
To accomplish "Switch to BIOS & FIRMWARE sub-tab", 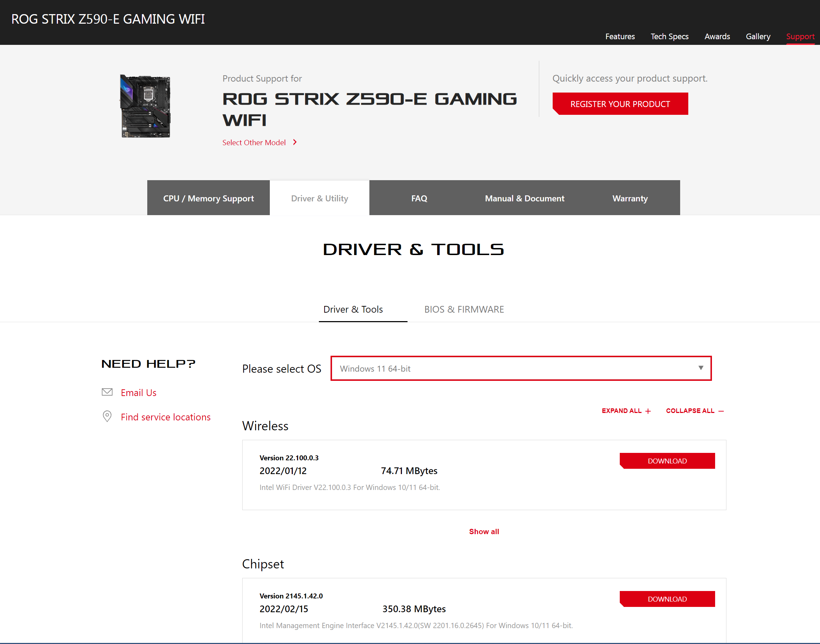I will 464,309.
